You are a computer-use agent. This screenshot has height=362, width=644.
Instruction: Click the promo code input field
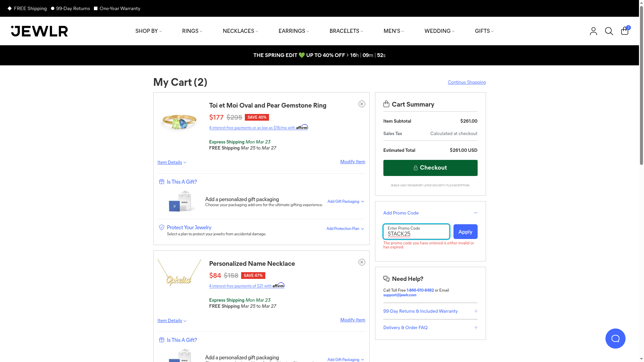pyautogui.click(x=416, y=232)
